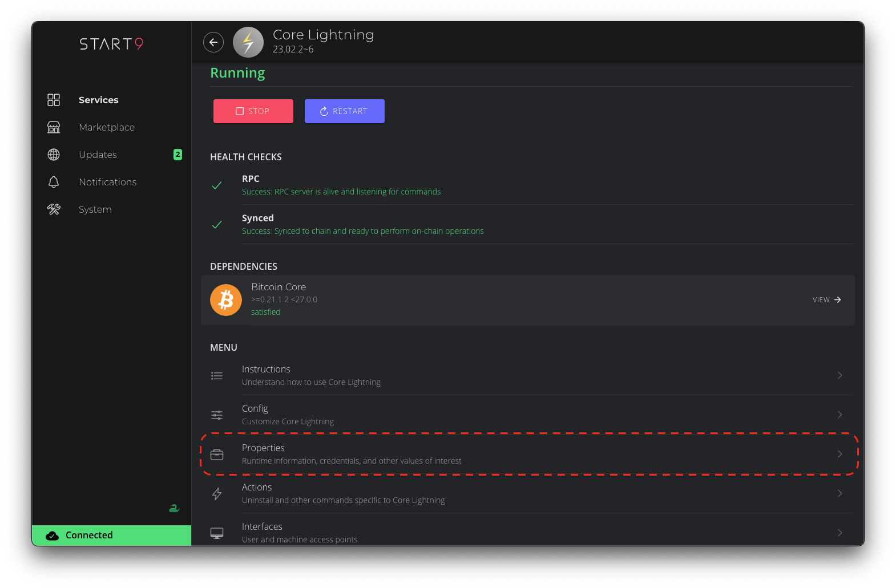The width and height of the screenshot is (896, 588).
Task: Click the Connected status bar
Action: [x=112, y=535]
